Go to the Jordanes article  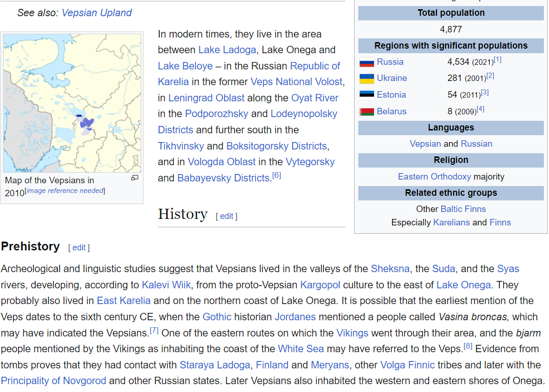295,317
